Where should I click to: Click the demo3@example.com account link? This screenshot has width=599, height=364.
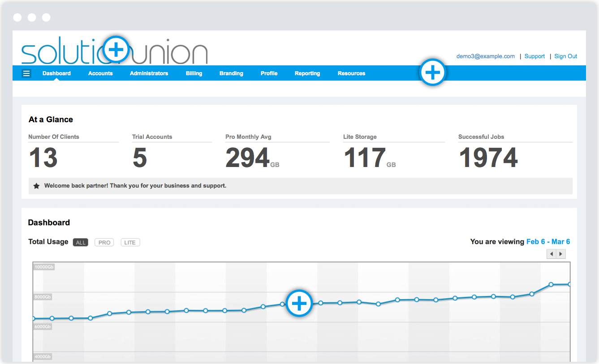pos(485,56)
